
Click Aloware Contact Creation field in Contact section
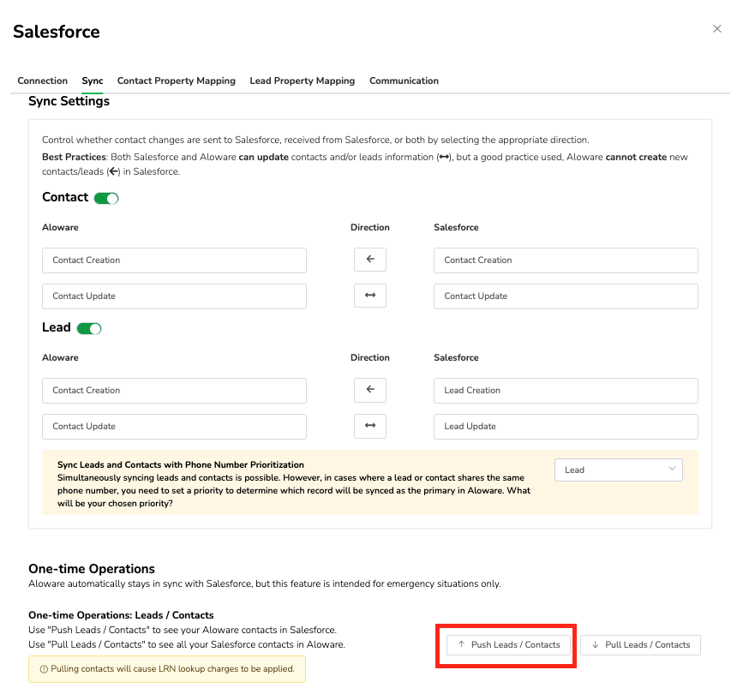(x=174, y=260)
